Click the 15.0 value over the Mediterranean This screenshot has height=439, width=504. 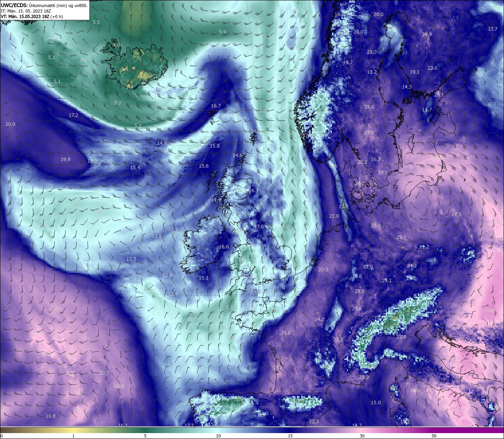pyautogui.click(x=376, y=403)
